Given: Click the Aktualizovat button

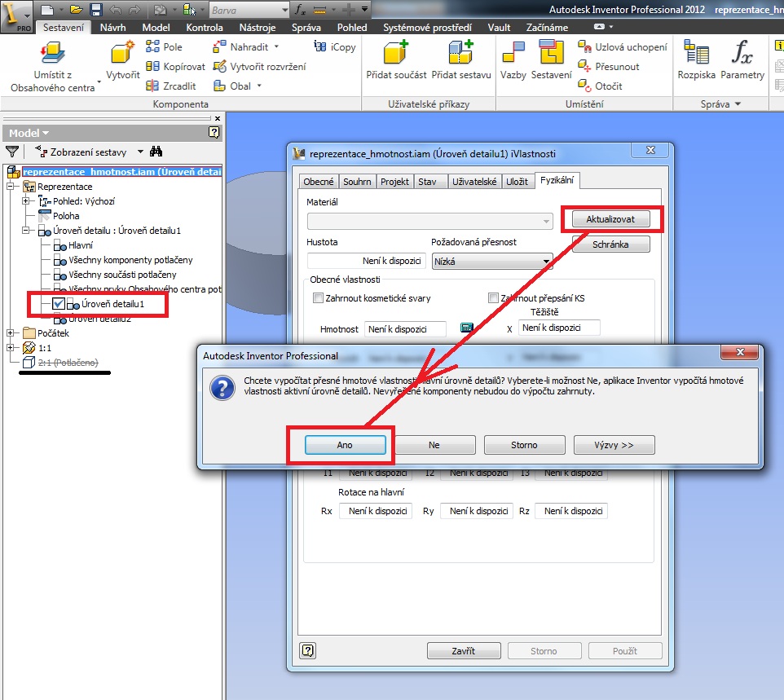Looking at the screenshot, I should 610,219.
